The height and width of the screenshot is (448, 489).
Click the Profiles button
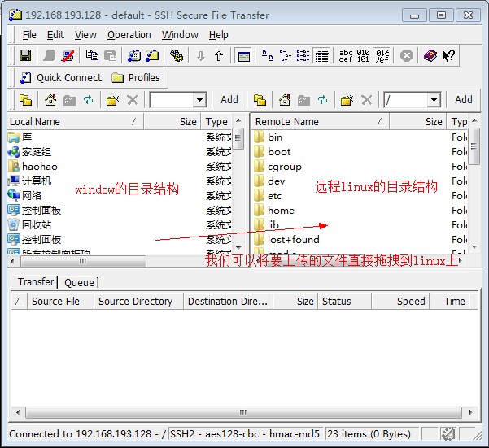(136, 77)
